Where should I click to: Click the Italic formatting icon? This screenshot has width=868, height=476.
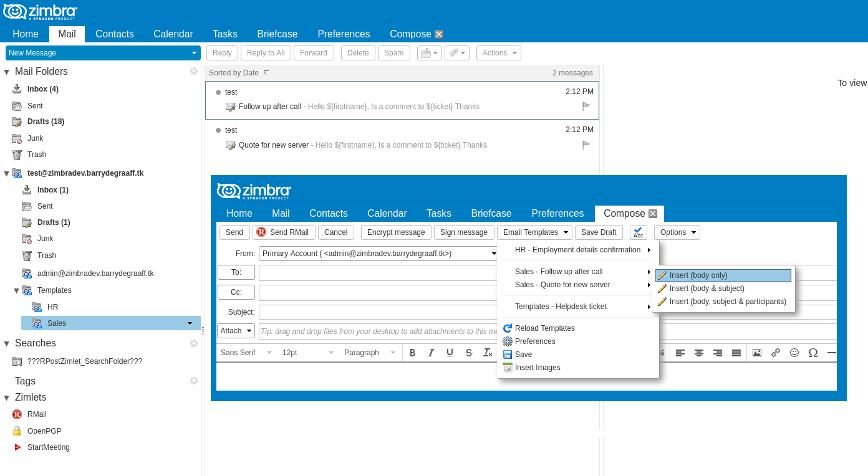click(x=431, y=353)
